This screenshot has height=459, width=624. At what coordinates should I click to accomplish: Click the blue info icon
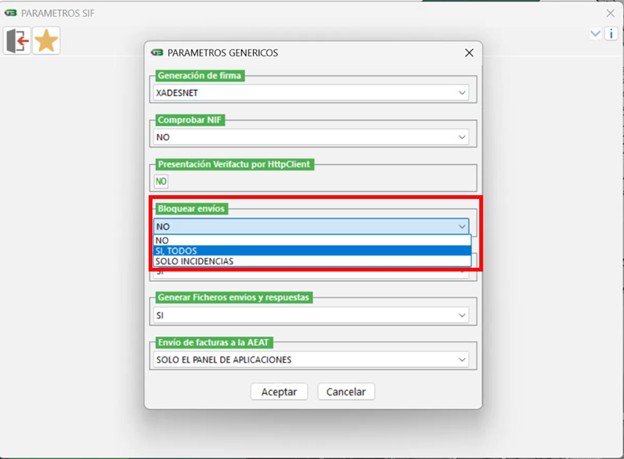611,33
